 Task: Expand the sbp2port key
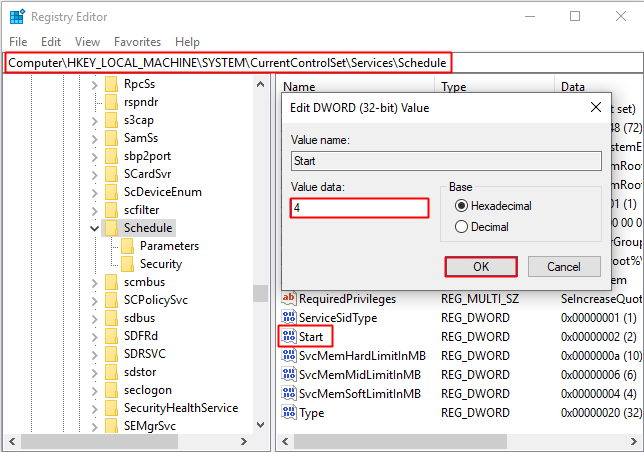click(94, 157)
